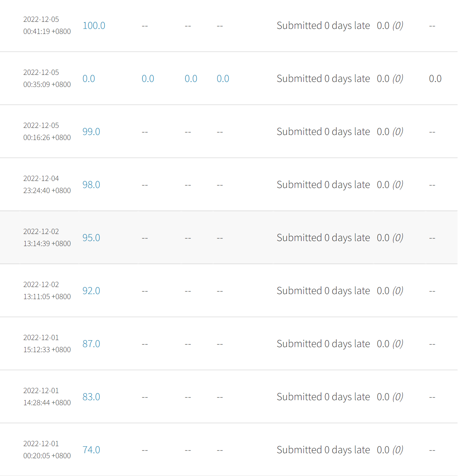The image size is (471, 476).
Task: Select the 92.0 score link
Action: pyautogui.click(x=91, y=291)
